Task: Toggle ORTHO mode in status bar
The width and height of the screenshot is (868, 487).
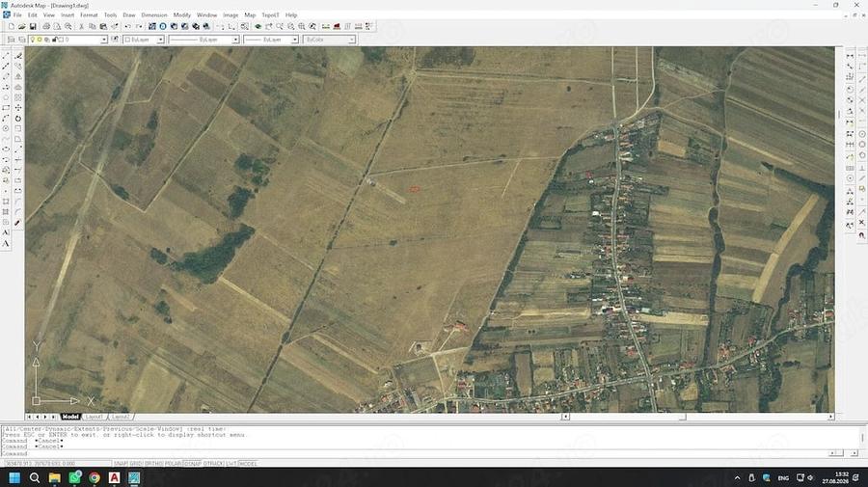Action: pyautogui.click(x=152, y=463)
